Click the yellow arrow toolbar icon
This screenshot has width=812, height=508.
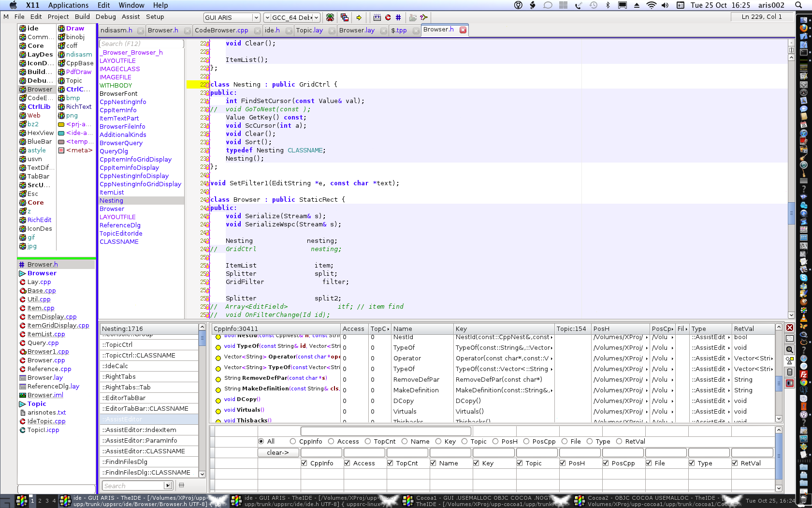pos(359,17)
